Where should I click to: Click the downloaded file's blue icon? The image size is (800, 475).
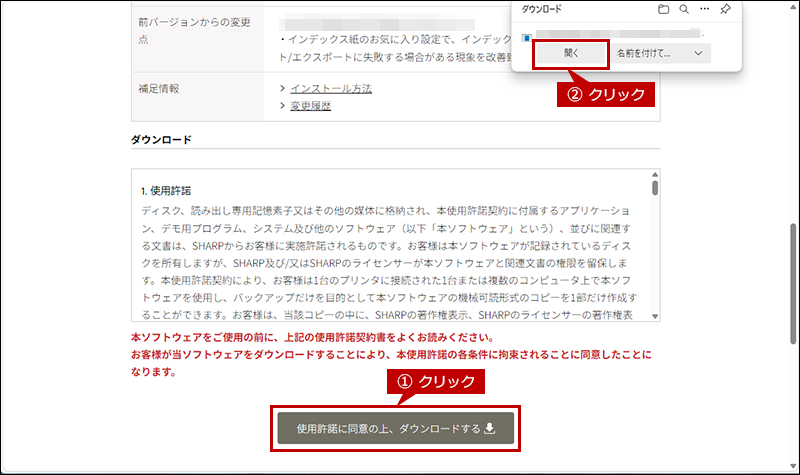(527, 38)
